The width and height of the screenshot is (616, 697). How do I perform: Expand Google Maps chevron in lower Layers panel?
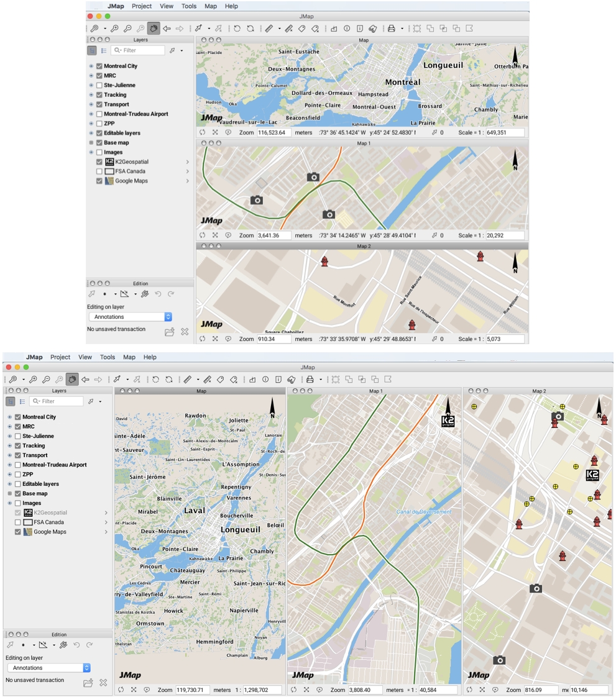pyautogui.click(x=106, y=532)
